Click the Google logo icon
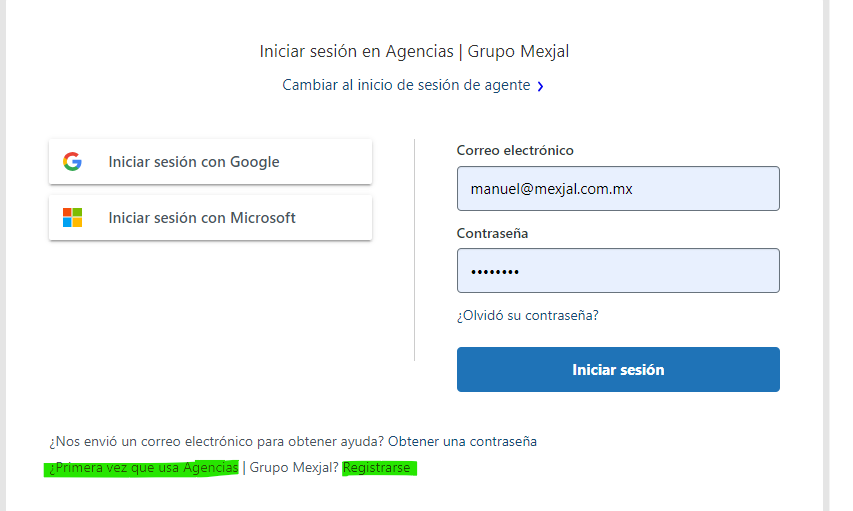Viewport: 853px width, 511px height. (x=72, y=162)
